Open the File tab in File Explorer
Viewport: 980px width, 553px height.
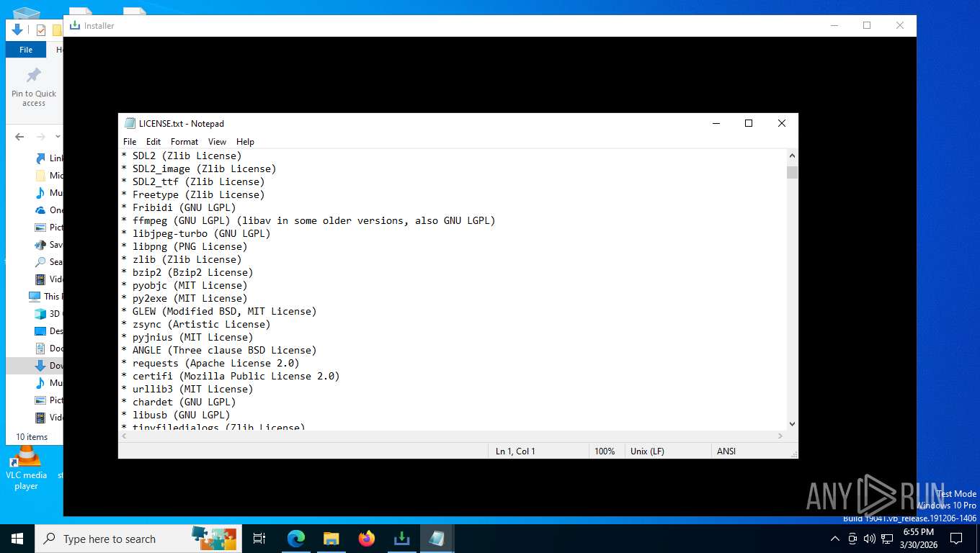(x=26, y=50)
